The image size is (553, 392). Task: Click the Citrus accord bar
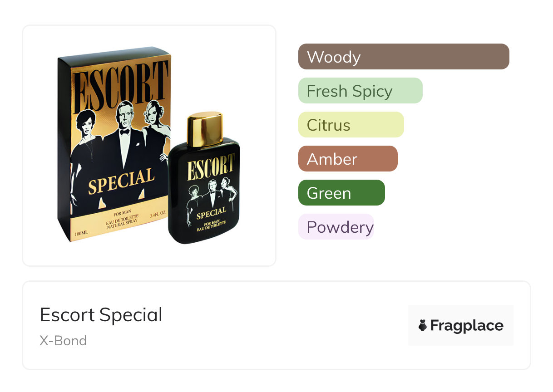tap(351, 125)
